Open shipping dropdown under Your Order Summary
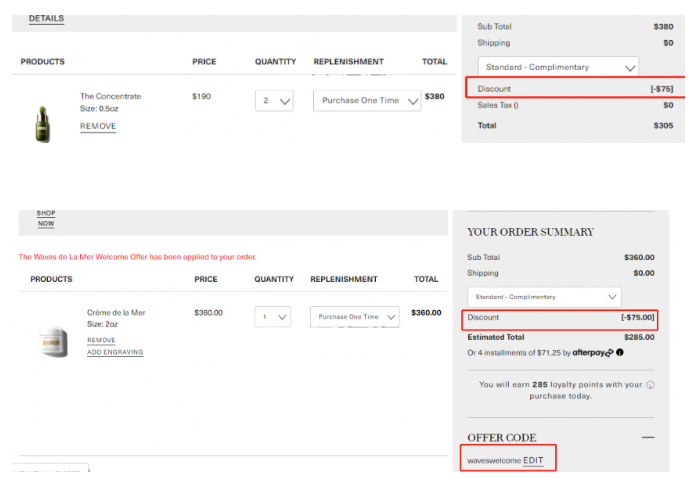692x478 pixels. [544, 297]
